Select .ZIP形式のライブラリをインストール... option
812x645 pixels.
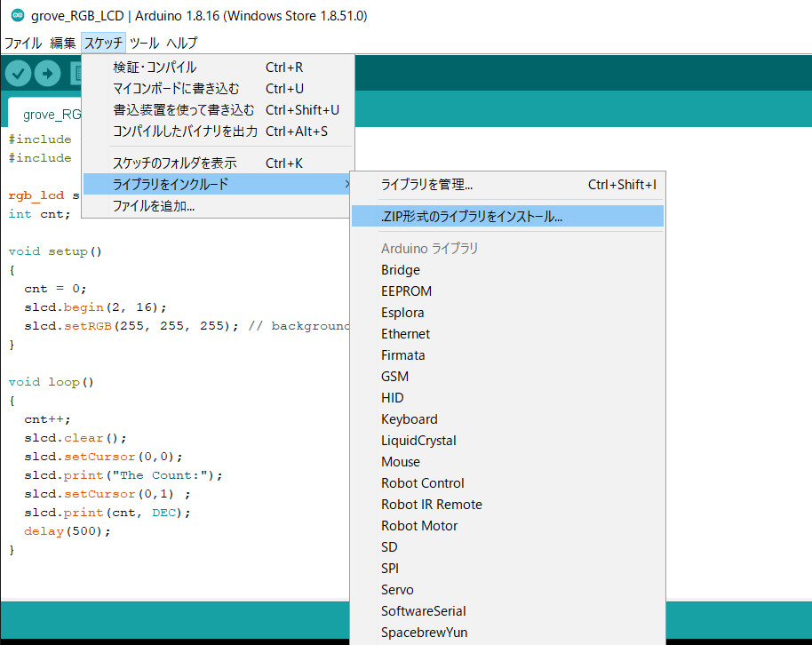(471, 217)
